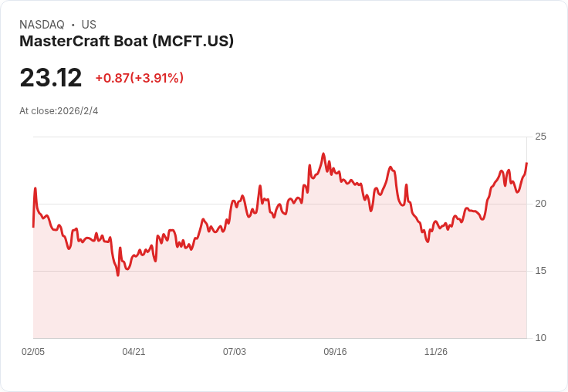
Task: Click the 04/21 date on x-axis
Action: (134, 352)
